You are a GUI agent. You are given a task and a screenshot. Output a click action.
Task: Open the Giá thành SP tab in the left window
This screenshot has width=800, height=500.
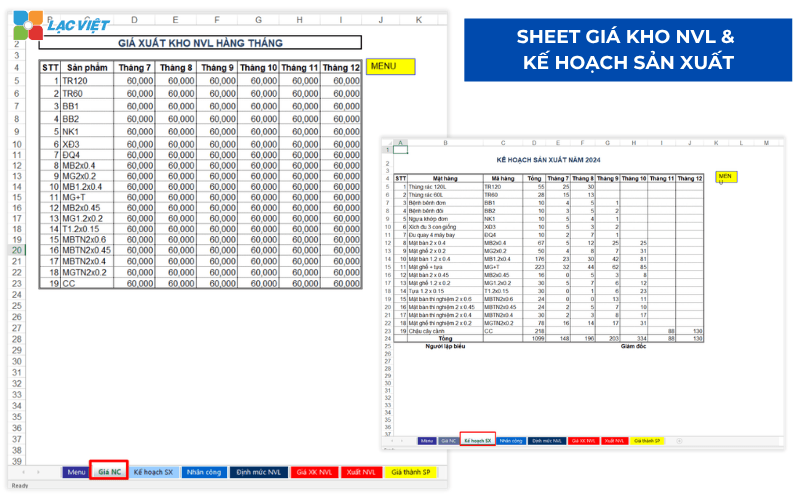410,472
